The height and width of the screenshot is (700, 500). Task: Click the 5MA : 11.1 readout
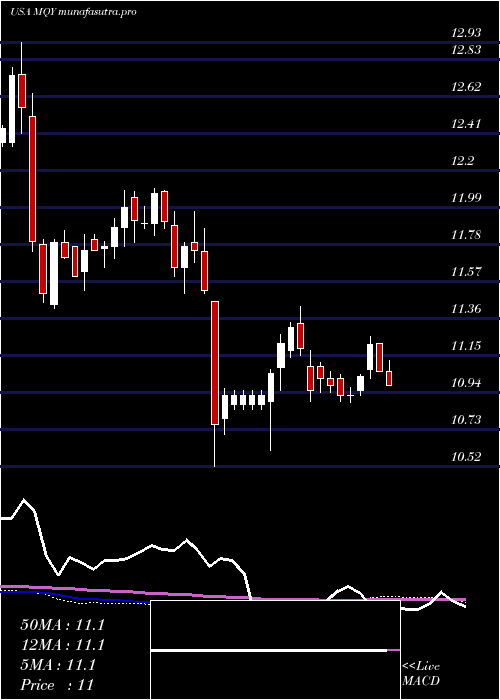58,665
